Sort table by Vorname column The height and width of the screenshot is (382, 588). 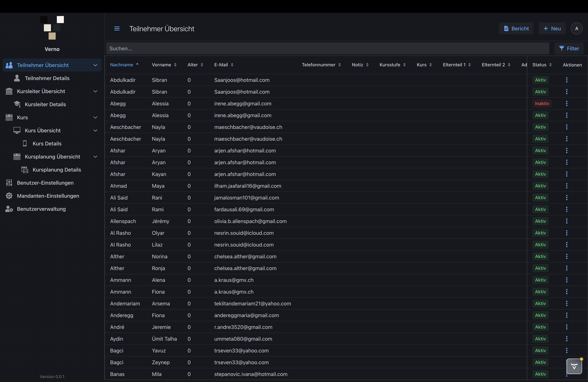coord(164,65)
